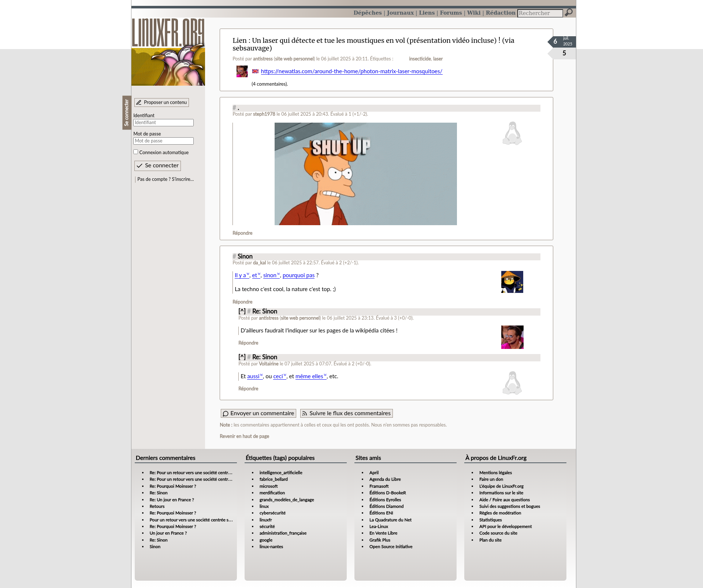Screen dimensions: 703x588
Task: Click antistress avatar beside the newatlas link
Action: coord(242,71)
